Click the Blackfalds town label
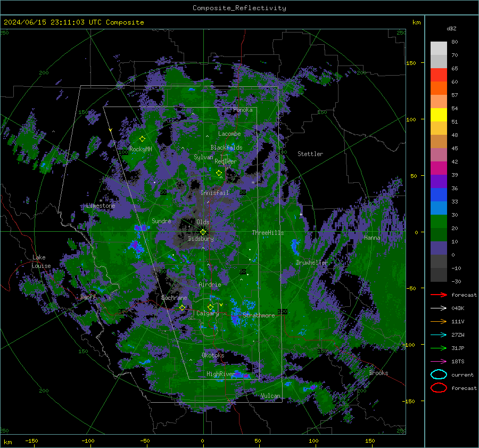This screenshot has width=479, height=448. tap(226, 148)
